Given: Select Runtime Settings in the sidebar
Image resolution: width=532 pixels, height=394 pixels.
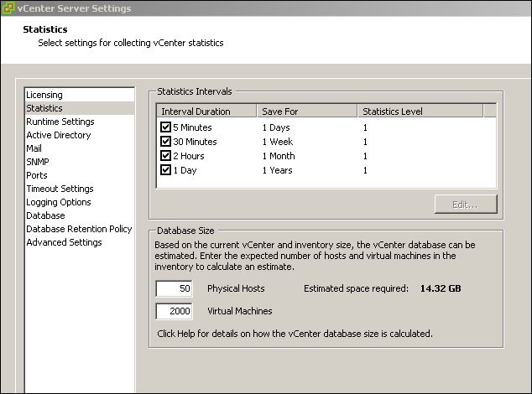Looking at the screenshot, I should point(60,122).
